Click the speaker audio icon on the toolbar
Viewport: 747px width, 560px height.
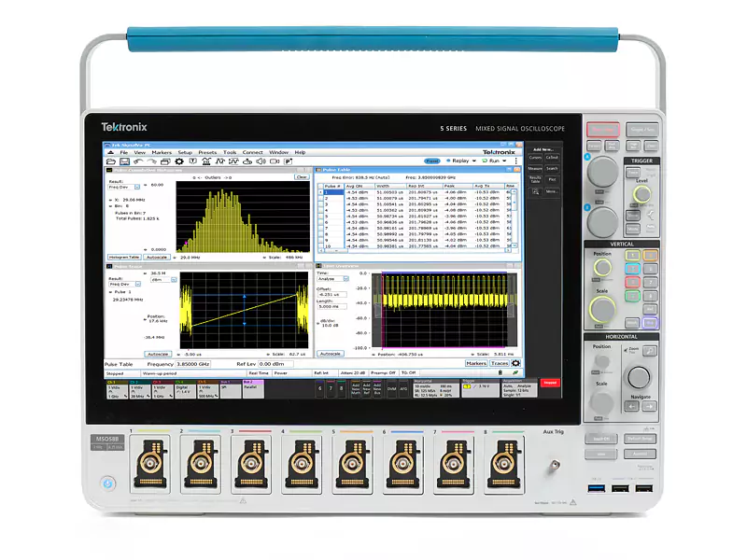click(x=261, y=162)
